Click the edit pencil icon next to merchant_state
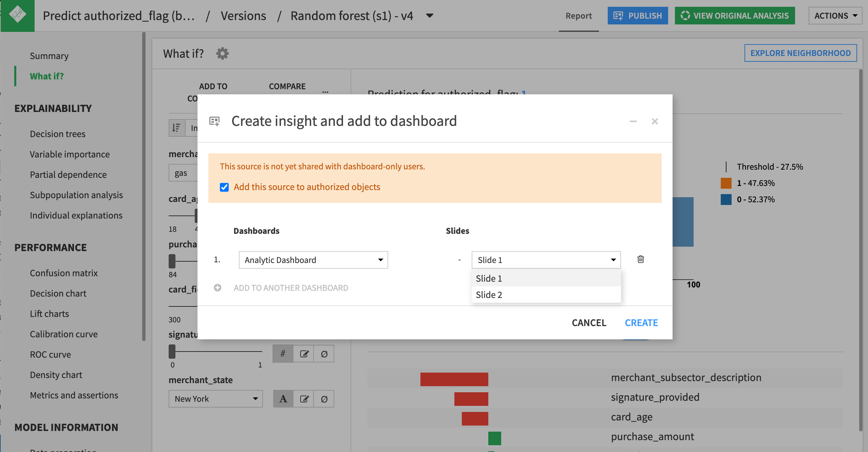This screenshot has width=868, height=452. tap(304, 398)
